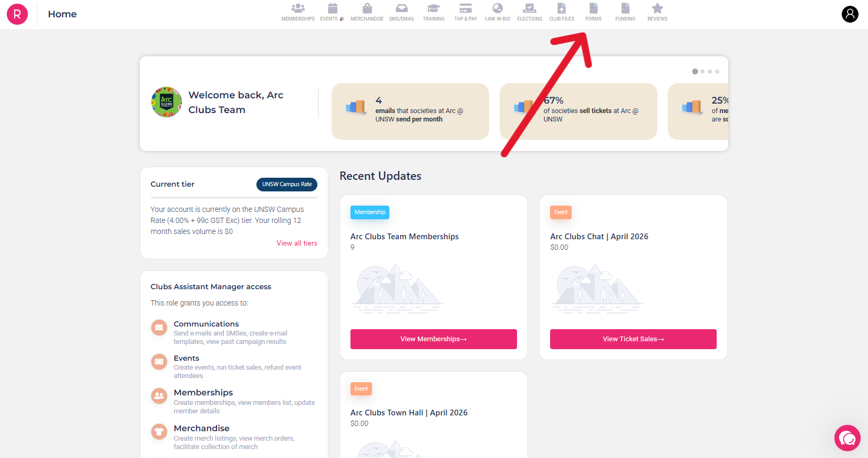Click the "This role grants you access to:" text
The image size is (868, 458).
(199, 303)
